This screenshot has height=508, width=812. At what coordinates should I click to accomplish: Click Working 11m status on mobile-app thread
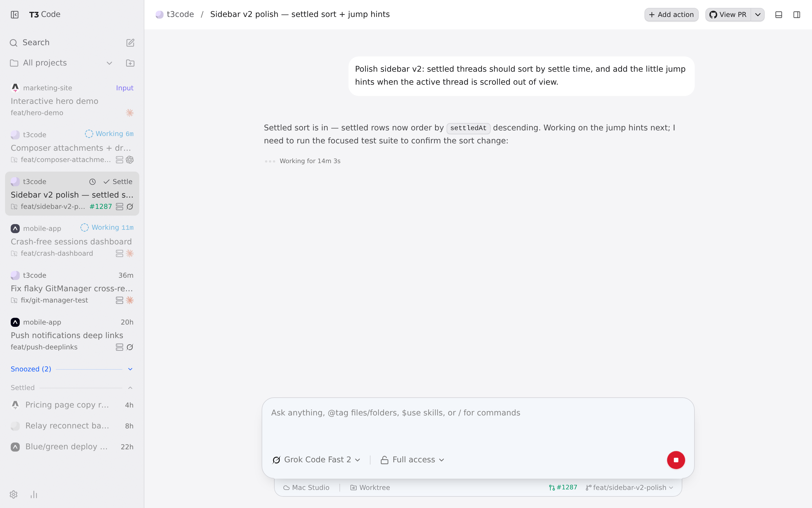click(107, 228)
